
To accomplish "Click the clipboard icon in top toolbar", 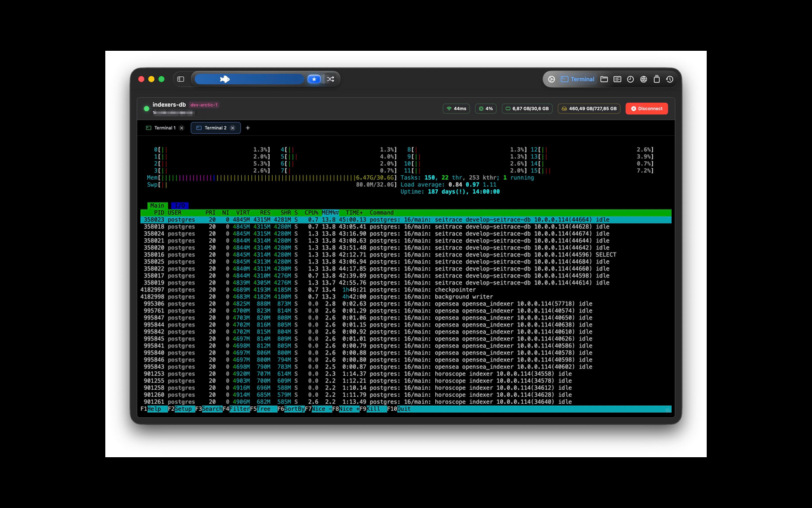I will 657,79.
